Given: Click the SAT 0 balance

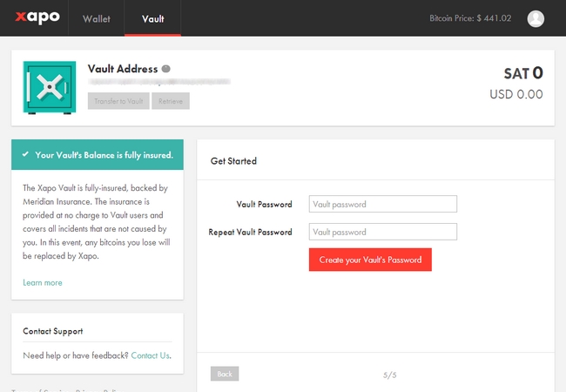Looking at the screenshot, I should (x=523, y=73).
